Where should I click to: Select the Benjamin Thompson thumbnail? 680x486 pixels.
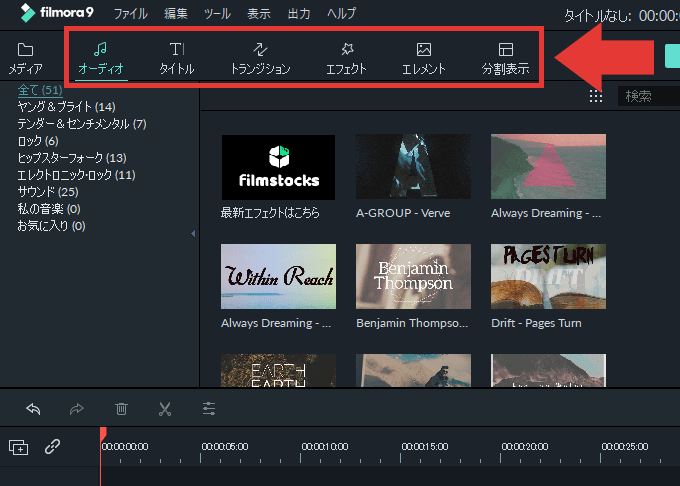pos(413,277)
